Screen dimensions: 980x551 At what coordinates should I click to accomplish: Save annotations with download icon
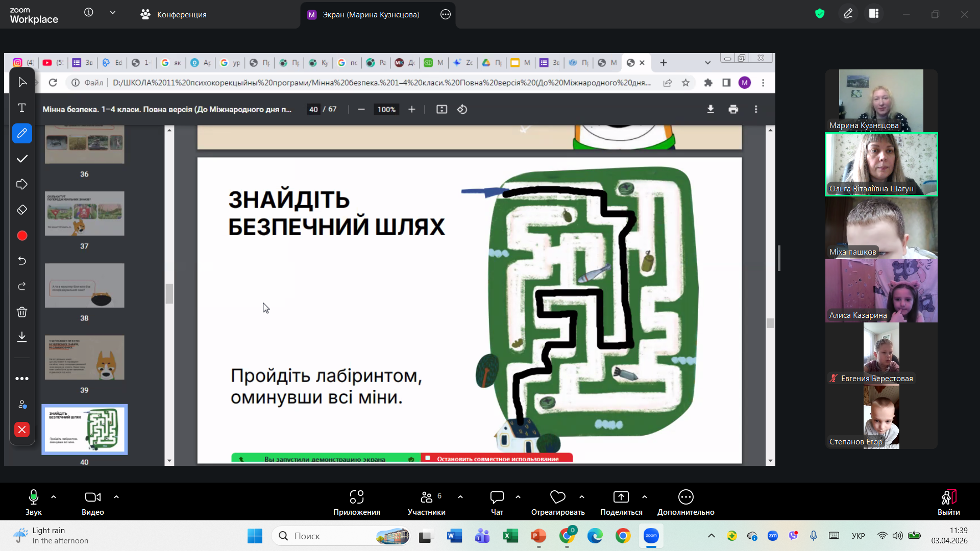coord(22,337)
